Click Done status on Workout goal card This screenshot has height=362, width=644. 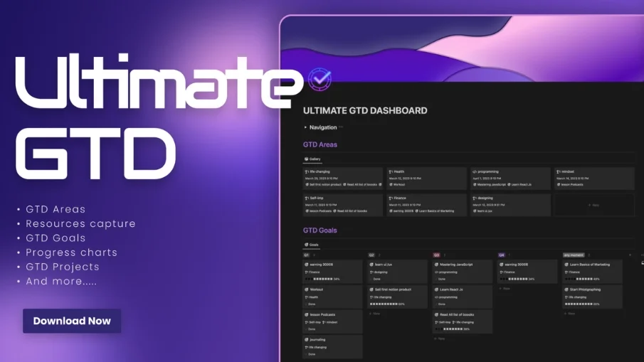(310, 304)
